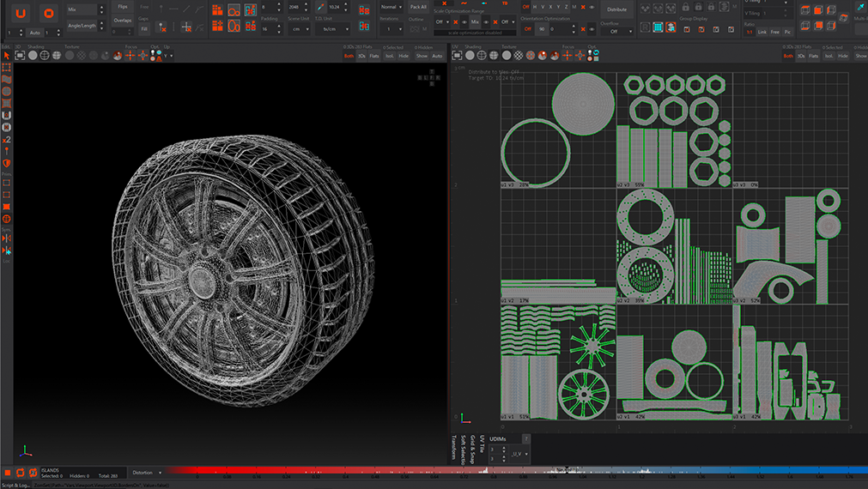Click the Hide button in 3D viewport

(404, 56)
